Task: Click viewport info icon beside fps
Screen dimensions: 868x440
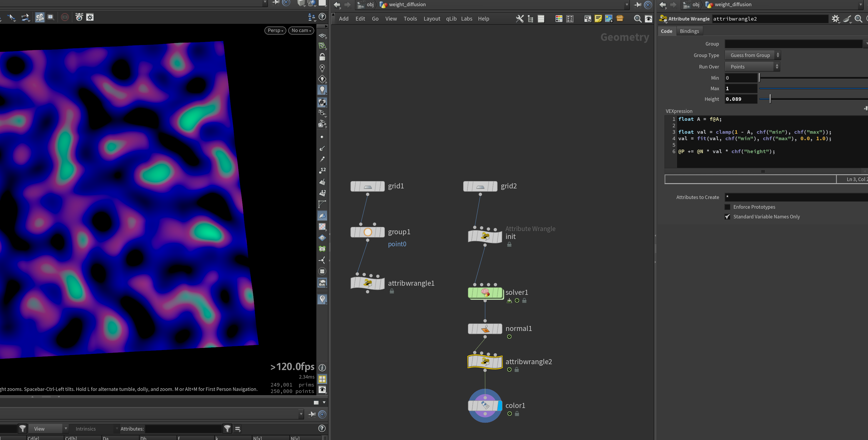Action: point(322,367)
